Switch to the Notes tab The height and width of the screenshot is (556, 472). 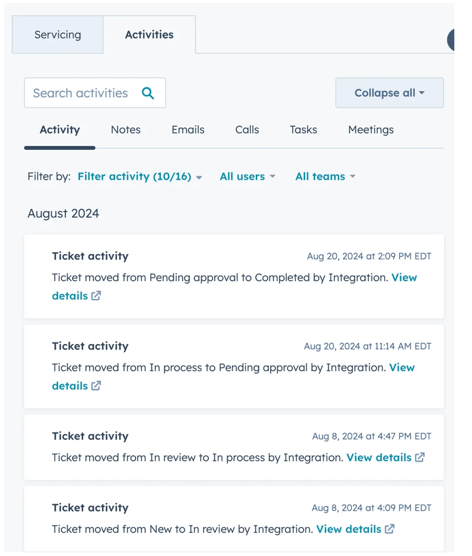[126, 130]
